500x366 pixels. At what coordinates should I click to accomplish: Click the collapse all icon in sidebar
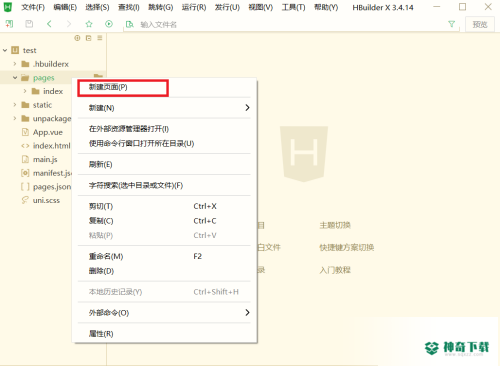88,38
